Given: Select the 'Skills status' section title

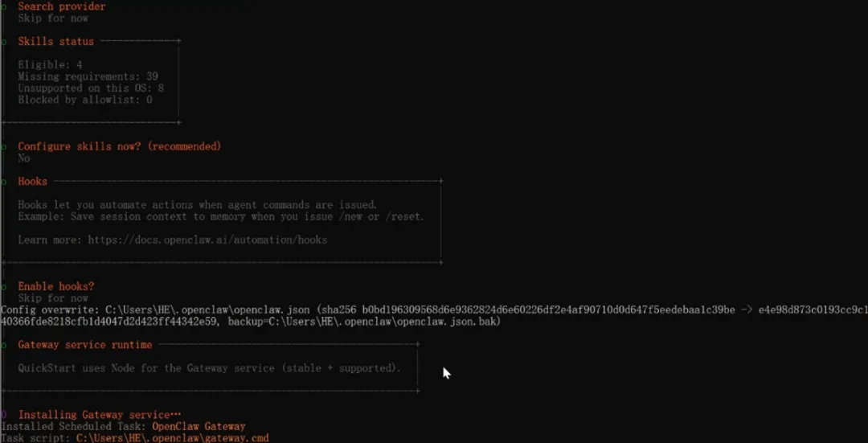Looking at the screenshot, I should (56, 42).
